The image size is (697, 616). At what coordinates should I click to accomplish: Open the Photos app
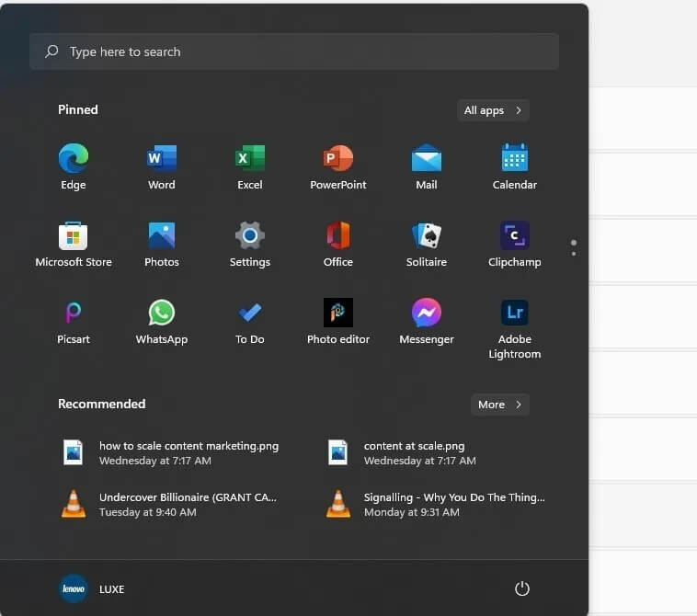[x=162, y=244]
